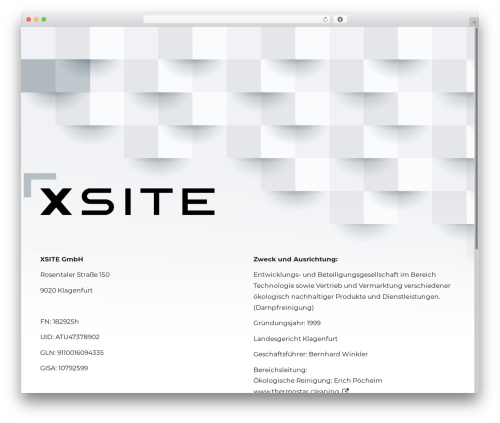Click the yellow minimize window button
This screenshot has width=500, height=423.
click(36, 20)
